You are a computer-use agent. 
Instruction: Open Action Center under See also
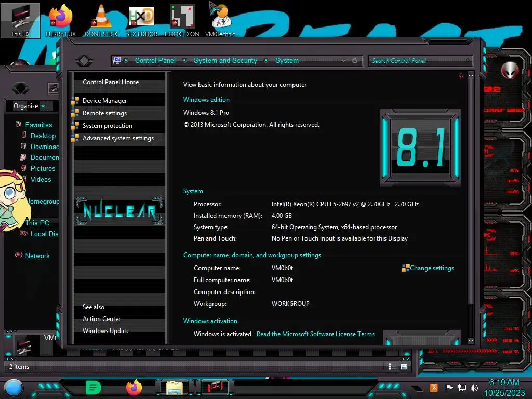101,319
